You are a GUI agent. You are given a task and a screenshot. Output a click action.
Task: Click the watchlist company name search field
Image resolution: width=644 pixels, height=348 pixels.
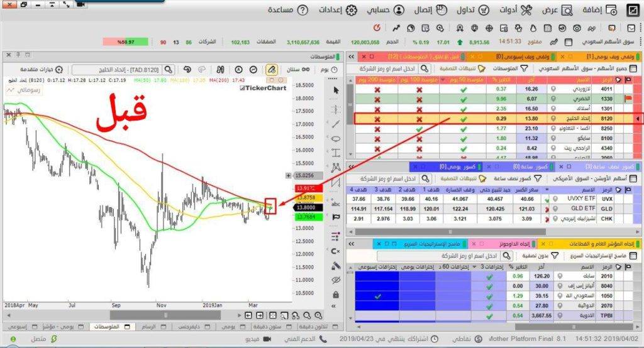pos(388,68)
